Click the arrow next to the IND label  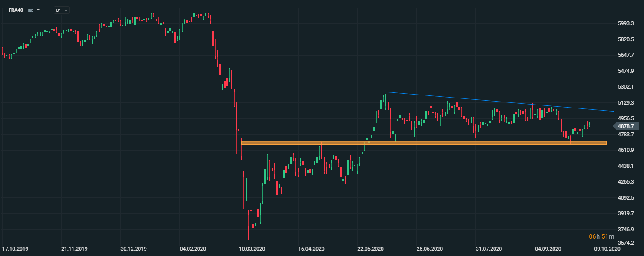[x=38, y=10]
